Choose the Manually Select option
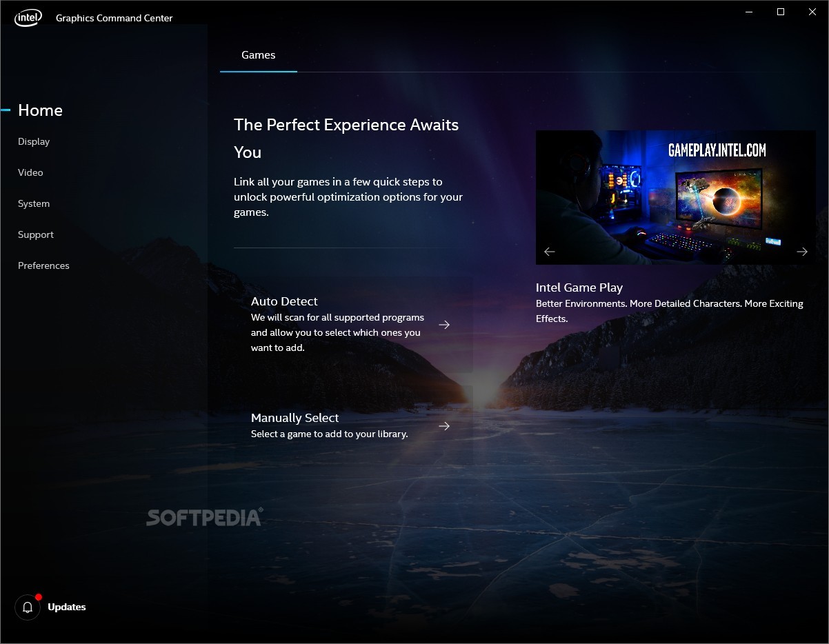This screenshot has width=829, height=644. click(353, 425)
